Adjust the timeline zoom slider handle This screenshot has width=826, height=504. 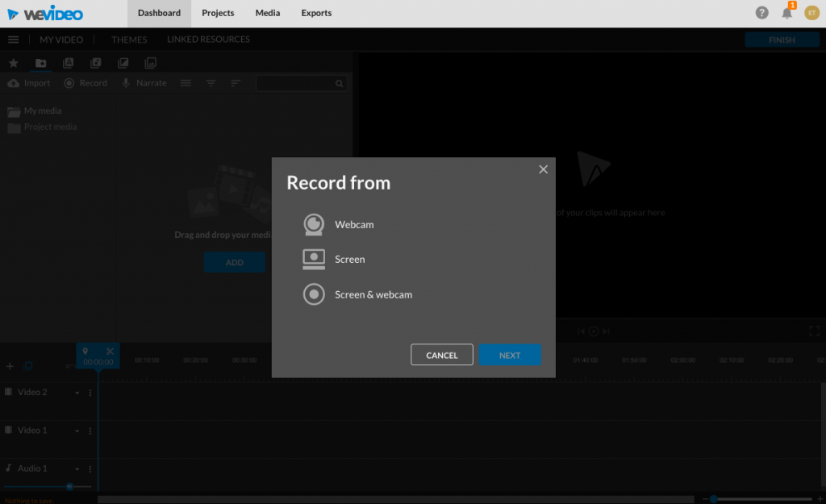tap(713, 499)
